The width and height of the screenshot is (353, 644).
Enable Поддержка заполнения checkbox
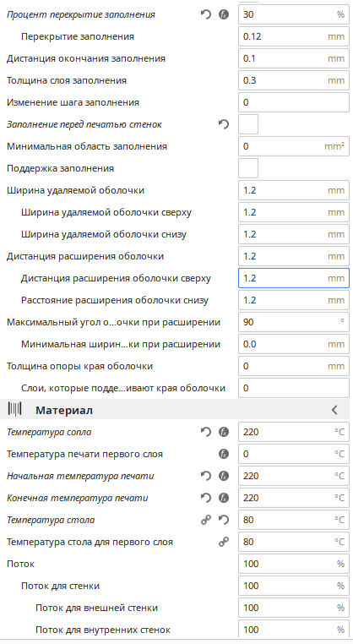pyautogui.click(x=248, y=168)
